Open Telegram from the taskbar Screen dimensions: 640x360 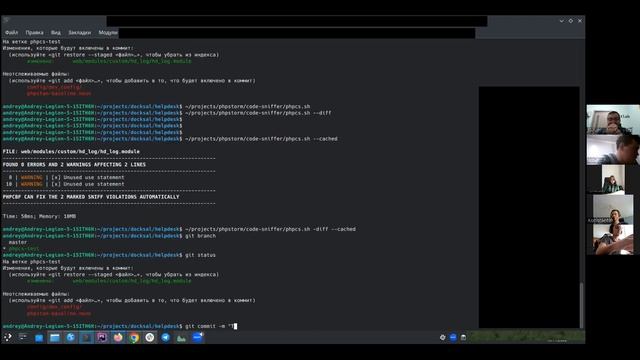(x=166, y=338)
